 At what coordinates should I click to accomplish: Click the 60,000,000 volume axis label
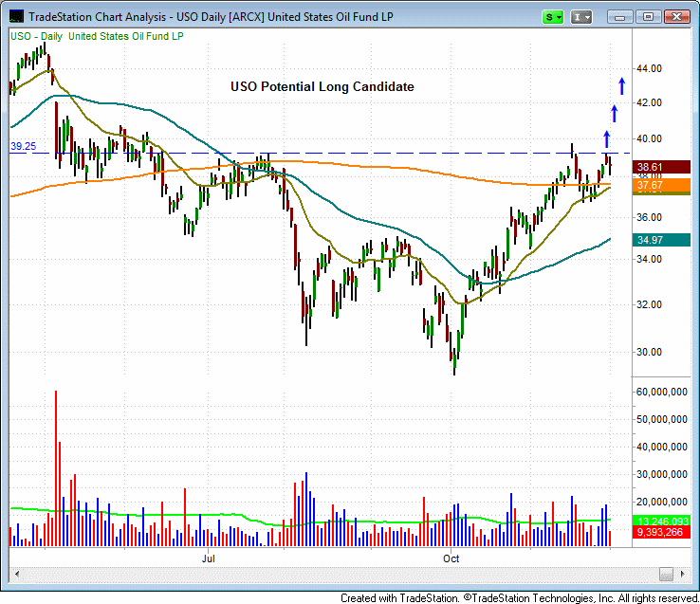click(x=662, y=392)
